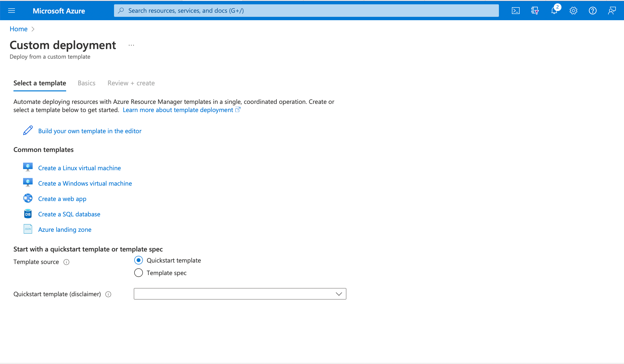
Task: Select the Template spec radio button
Action: click(x=138, y=273)
